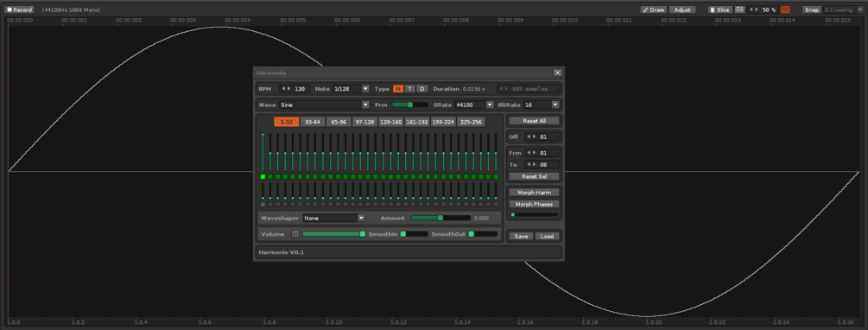Enable the Slice marker tool

(720, 10)
